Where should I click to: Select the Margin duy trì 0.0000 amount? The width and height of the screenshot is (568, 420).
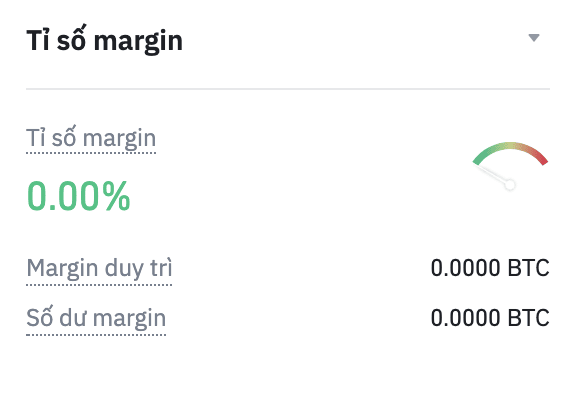coord(466,268)
